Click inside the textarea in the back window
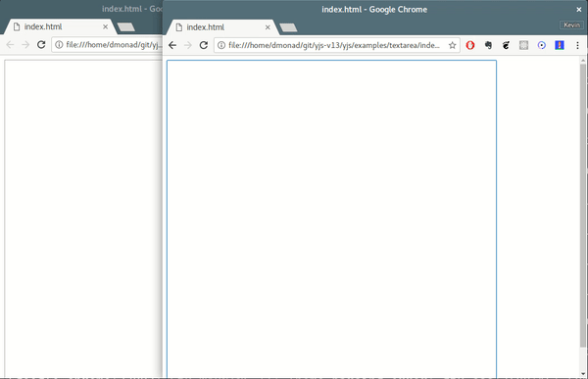The height and width of the screenshot is (379, 588). [x=83, y=218]
